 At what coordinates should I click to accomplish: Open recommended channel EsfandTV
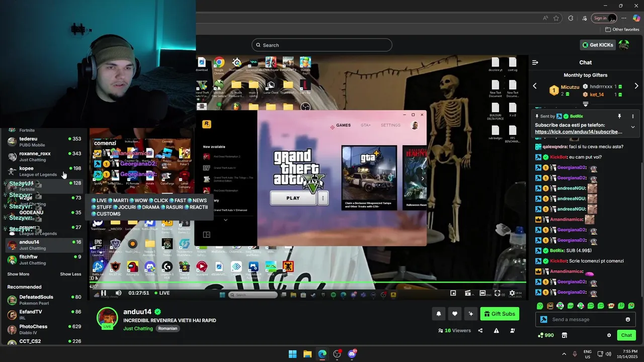point(44,314)
